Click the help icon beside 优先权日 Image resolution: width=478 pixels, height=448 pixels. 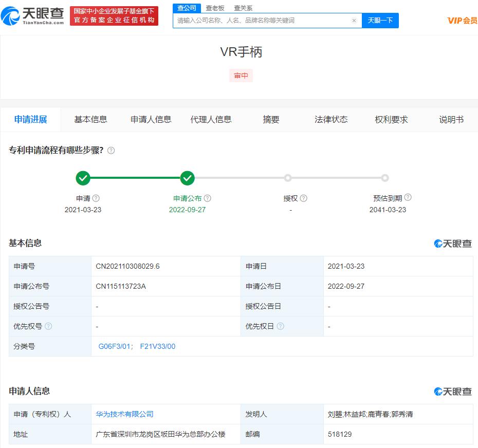280,326
